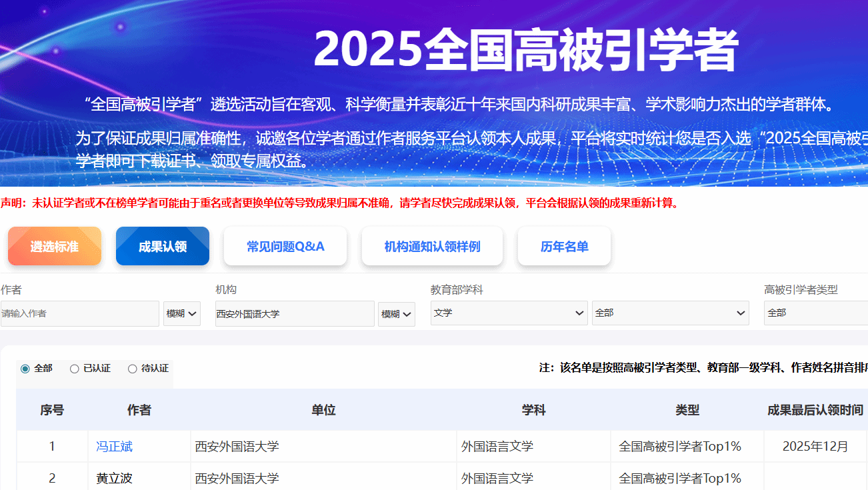Click the 成果最后认领时间 column header
Viewport: 868px width, 490px height.
pos(815,410)
